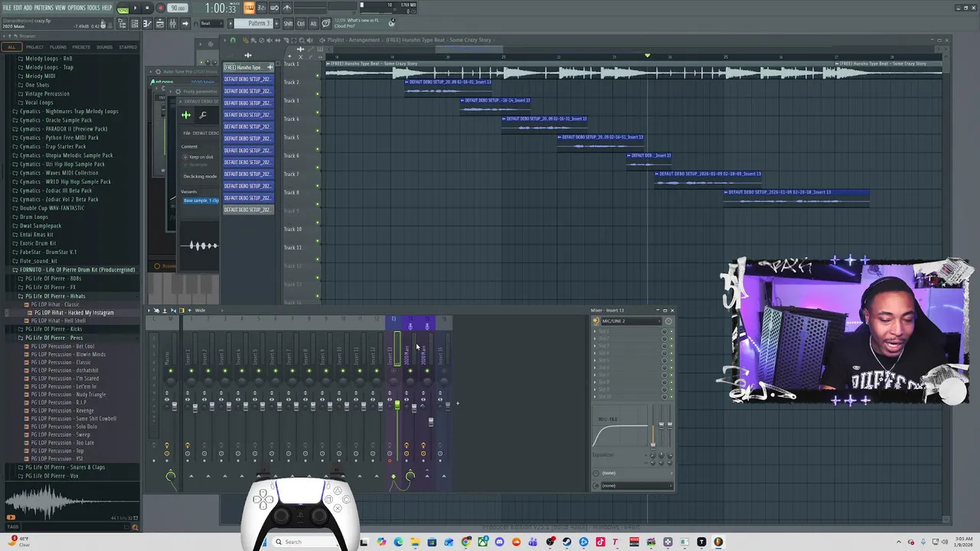Screen dimensions: 980x551
Task: Toggle the Insert 1 mixer mute LED
Action: [191, 371]
